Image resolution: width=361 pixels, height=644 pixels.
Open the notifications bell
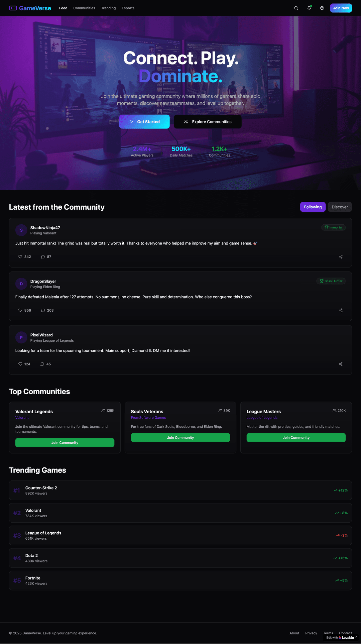click(x=309, y=8)
